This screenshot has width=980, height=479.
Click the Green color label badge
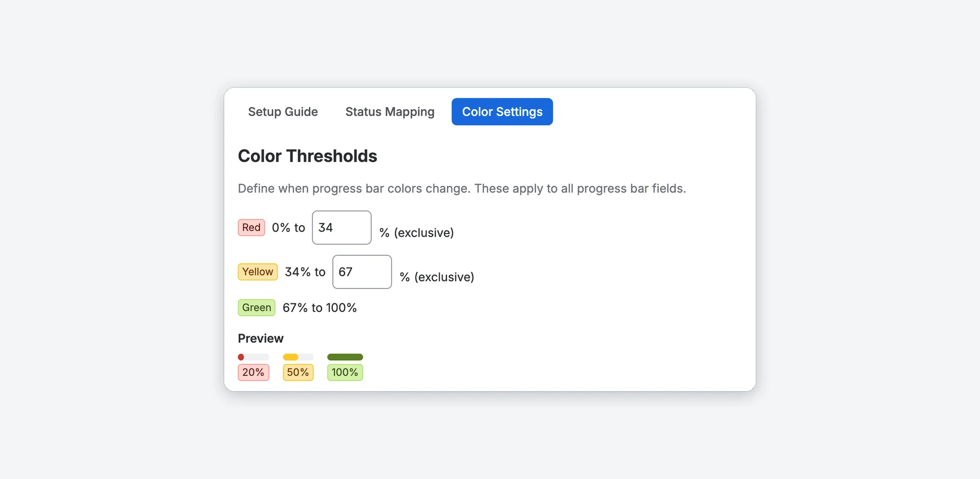[x=257, y=308]
